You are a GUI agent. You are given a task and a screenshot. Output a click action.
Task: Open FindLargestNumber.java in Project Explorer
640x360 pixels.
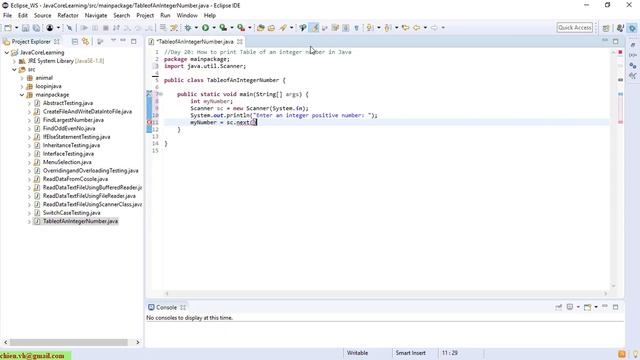pyautogui.click(x=73, y=120)
